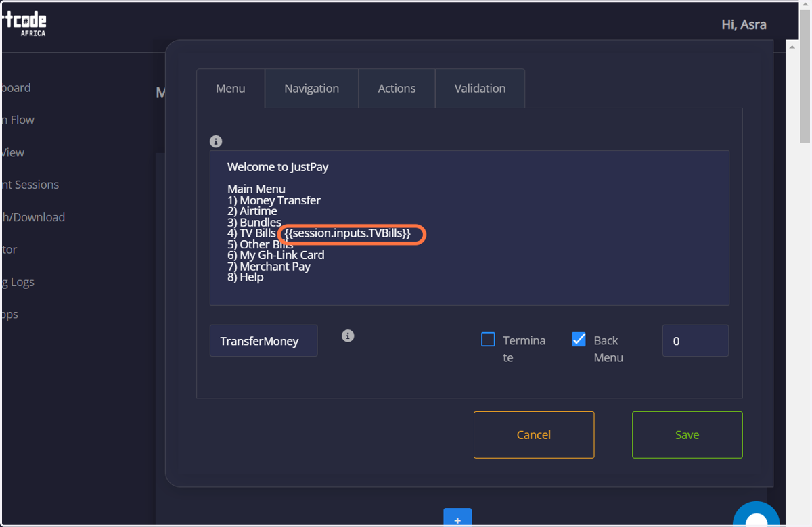
Task: Click the 'Welcome to JustPay' line
Action: click(x=277, y=167)
